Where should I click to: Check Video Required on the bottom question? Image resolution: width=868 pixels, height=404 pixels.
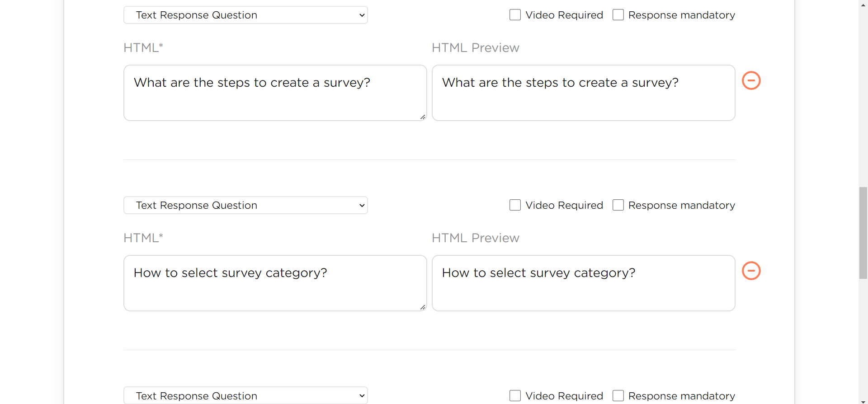[x=515, y=396]
